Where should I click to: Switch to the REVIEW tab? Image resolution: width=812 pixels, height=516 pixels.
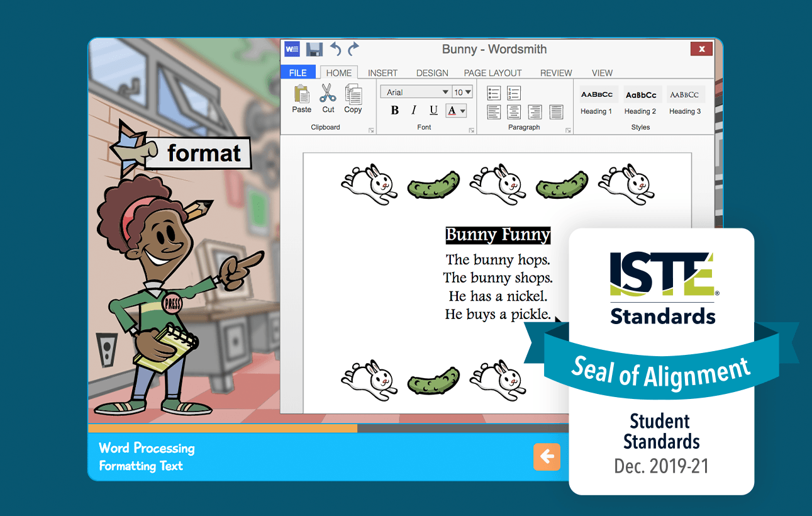(x=556, y=73)
